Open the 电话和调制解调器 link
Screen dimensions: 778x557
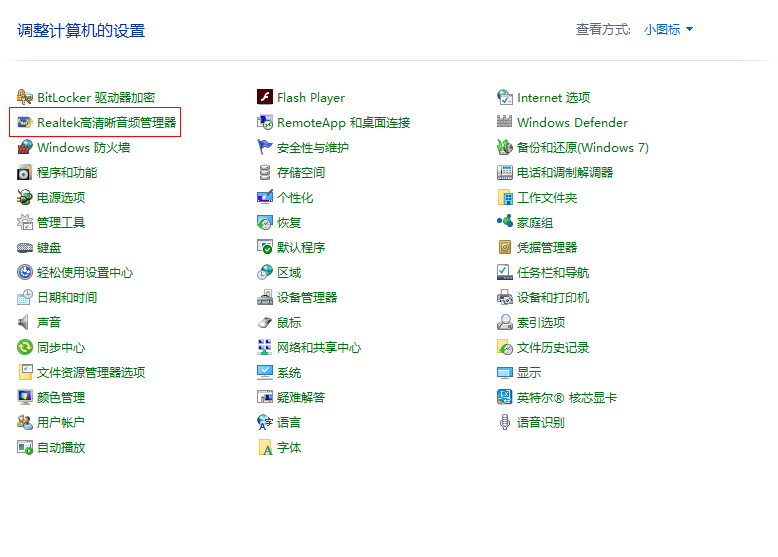[x=565, y=172]
